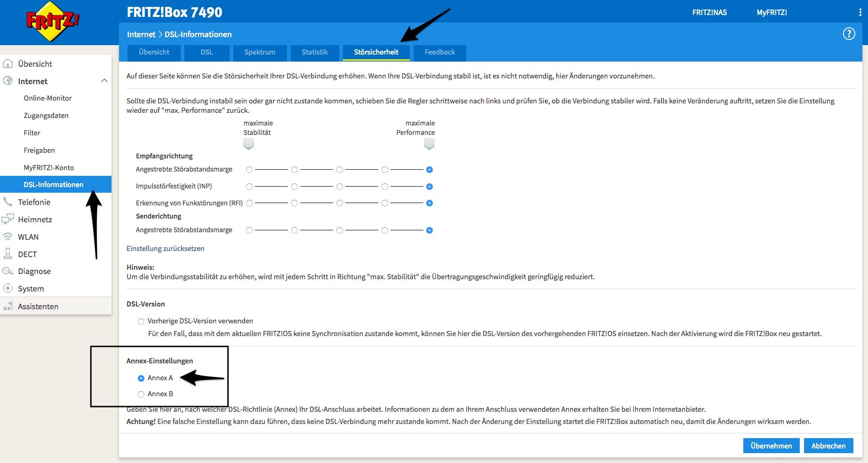Click the System gear icon

pyautogui.click(x=8, y=288)
